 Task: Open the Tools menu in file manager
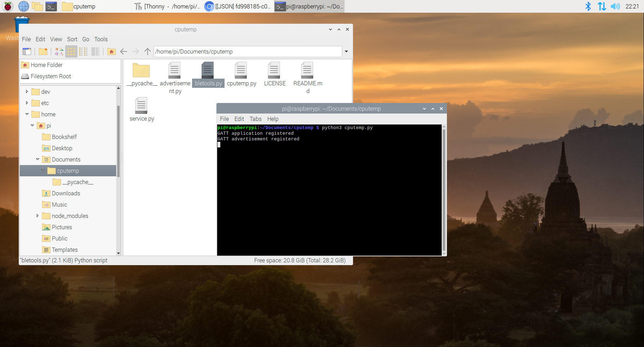point(101,39)
